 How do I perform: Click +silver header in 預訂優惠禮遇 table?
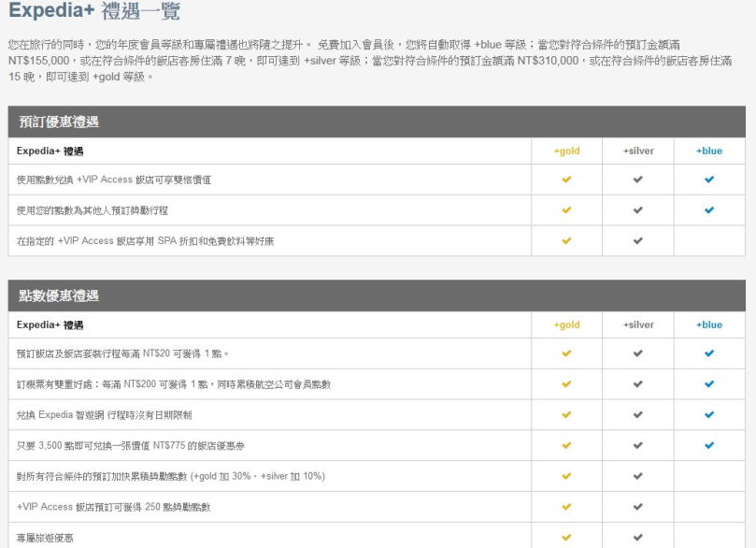638,151
